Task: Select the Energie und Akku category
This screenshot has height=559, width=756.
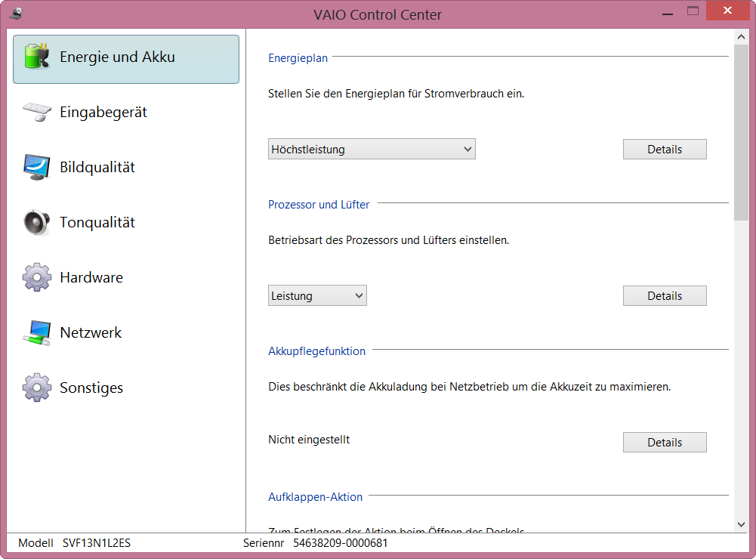Action: (126, 59)
